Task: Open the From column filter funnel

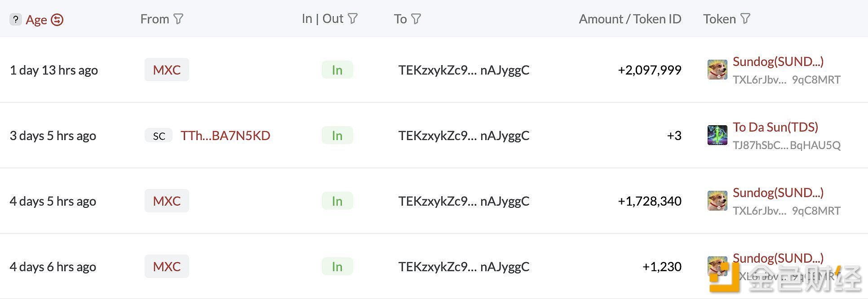Action: [x=178, y=19]
